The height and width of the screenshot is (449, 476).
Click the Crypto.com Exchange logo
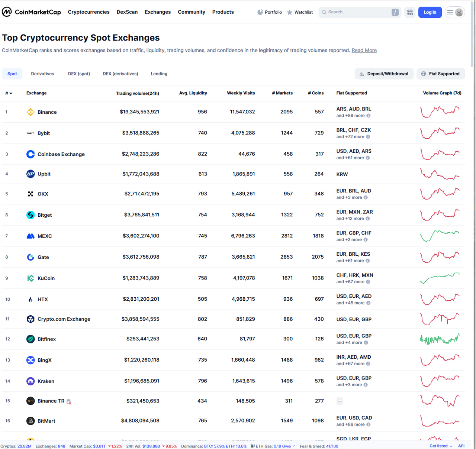click(30, 319)
